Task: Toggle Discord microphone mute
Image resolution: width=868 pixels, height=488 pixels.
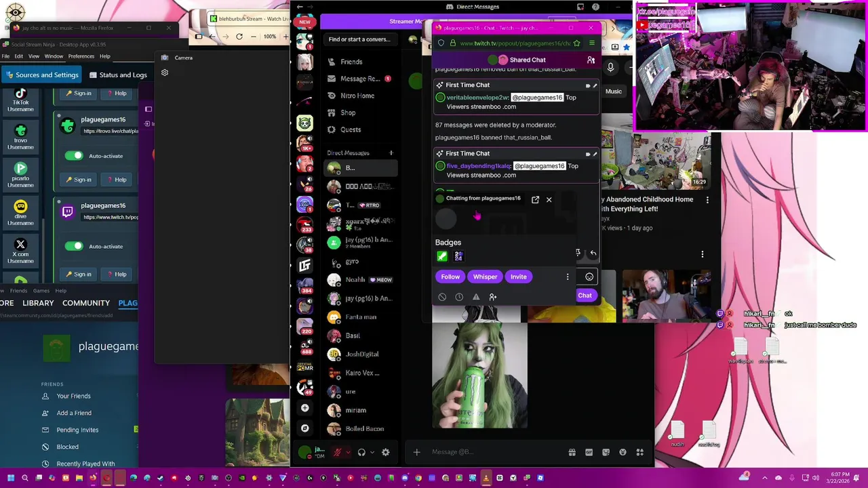Action: [x=337, y=452]
